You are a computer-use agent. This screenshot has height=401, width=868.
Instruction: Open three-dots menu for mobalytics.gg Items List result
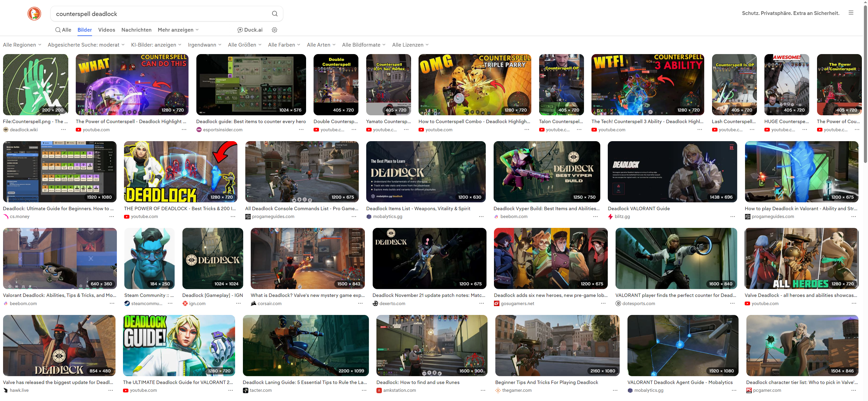tap(481, 217)
